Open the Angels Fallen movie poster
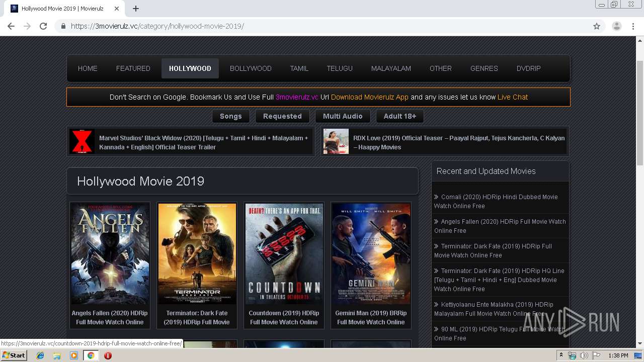 pyautogui.click(x=110, y=254)
